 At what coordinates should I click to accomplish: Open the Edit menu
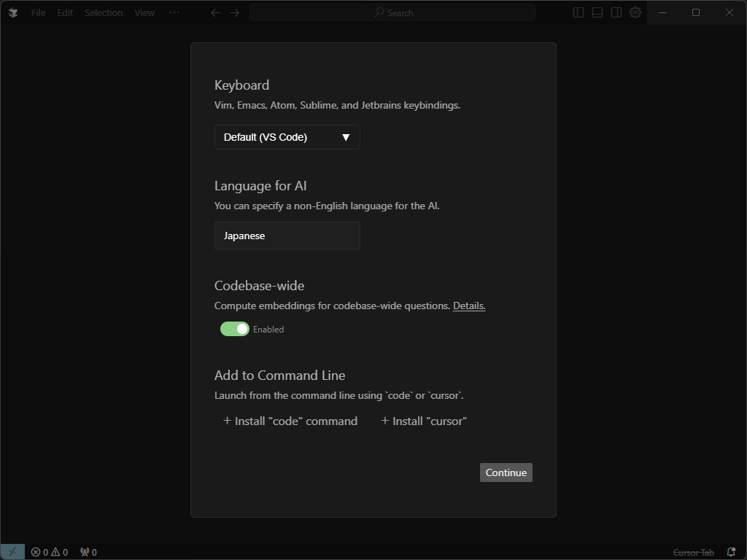point(65,13)
